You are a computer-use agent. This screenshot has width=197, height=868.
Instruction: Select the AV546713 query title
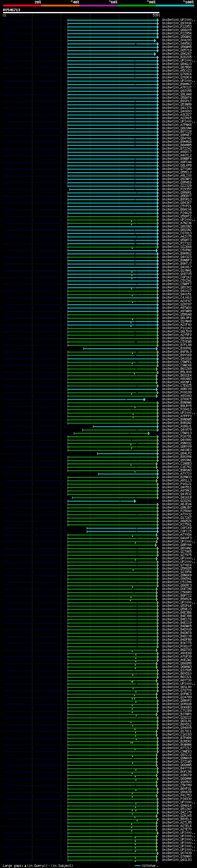[x=11, y=10]
